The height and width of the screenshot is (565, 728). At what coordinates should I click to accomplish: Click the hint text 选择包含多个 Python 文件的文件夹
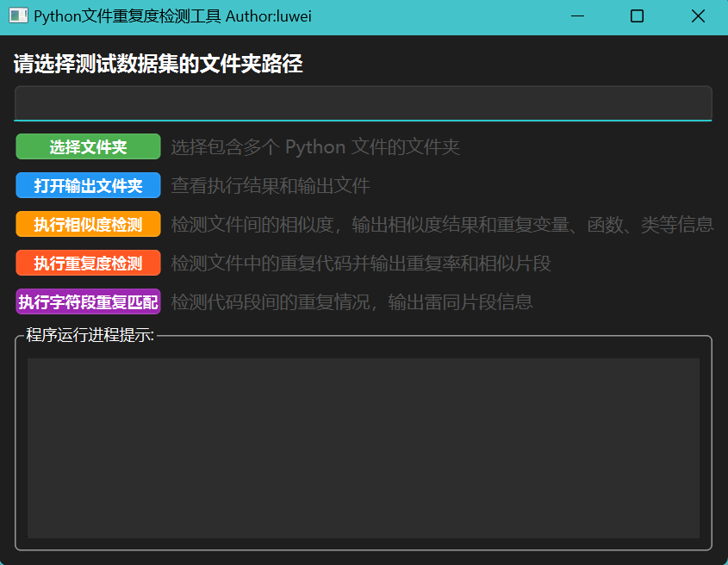(315, 147)
